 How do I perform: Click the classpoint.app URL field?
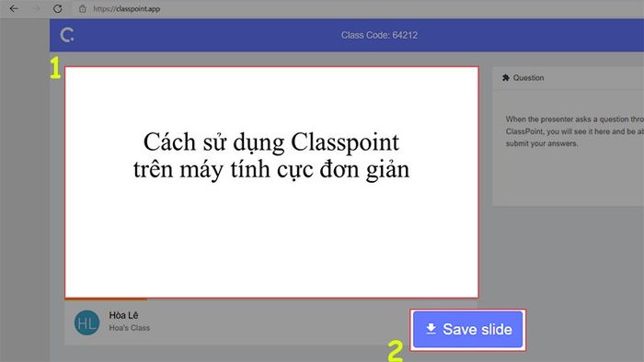click(127, 8)
